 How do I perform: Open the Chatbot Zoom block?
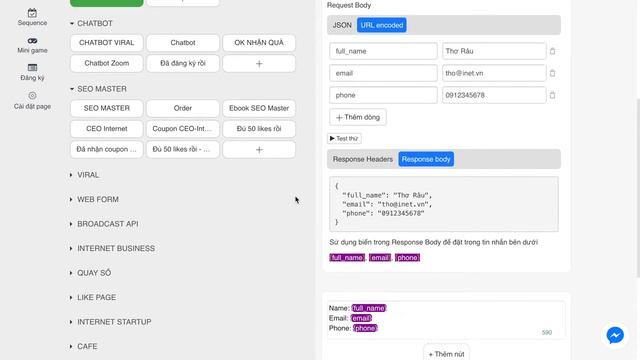coord(107,63)
